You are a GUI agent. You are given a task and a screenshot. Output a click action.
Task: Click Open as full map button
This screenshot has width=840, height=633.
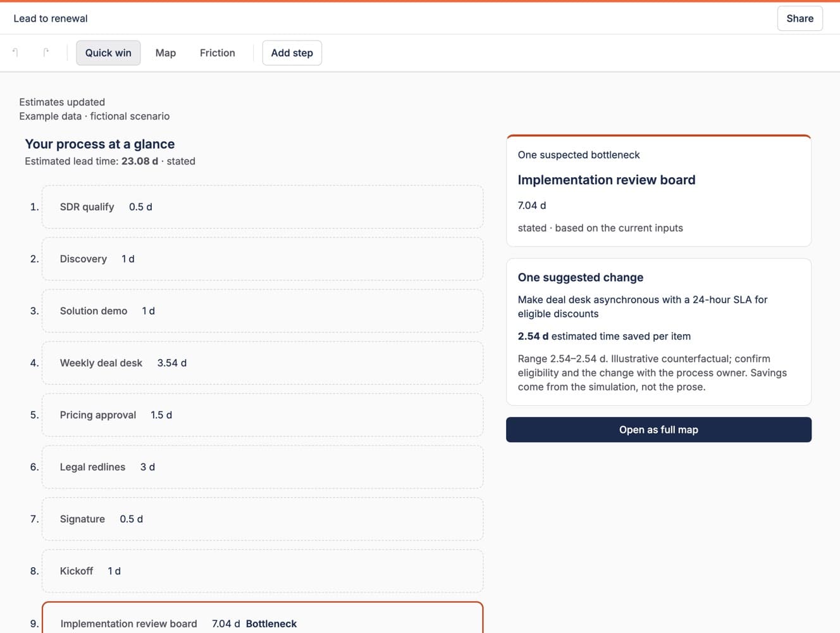(x=658, y=430)
